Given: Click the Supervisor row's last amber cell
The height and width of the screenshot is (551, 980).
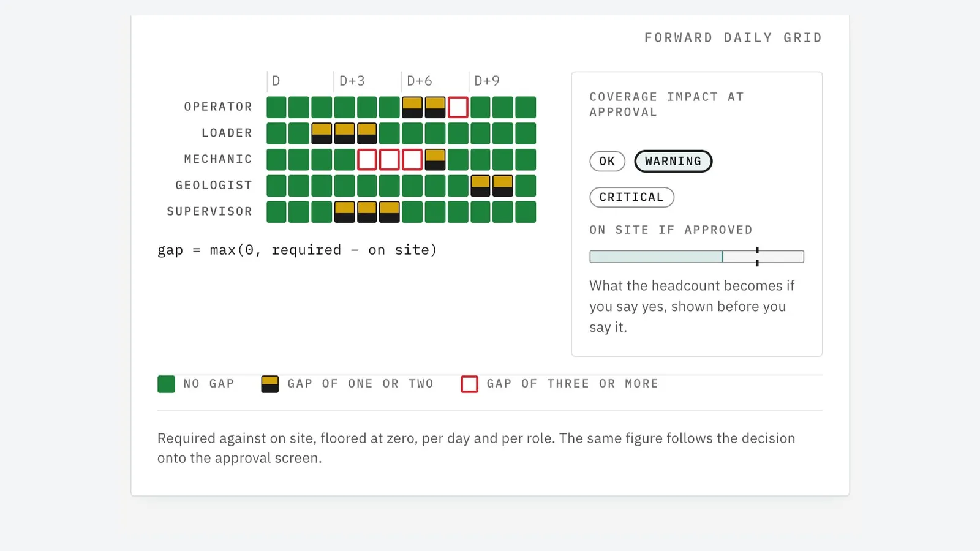Looking at the screenshot, I should 390,212.
